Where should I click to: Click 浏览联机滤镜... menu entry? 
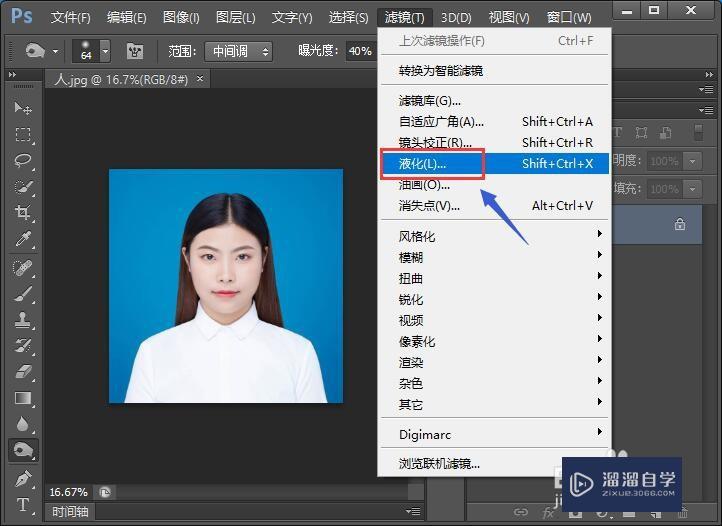point(439,463)
